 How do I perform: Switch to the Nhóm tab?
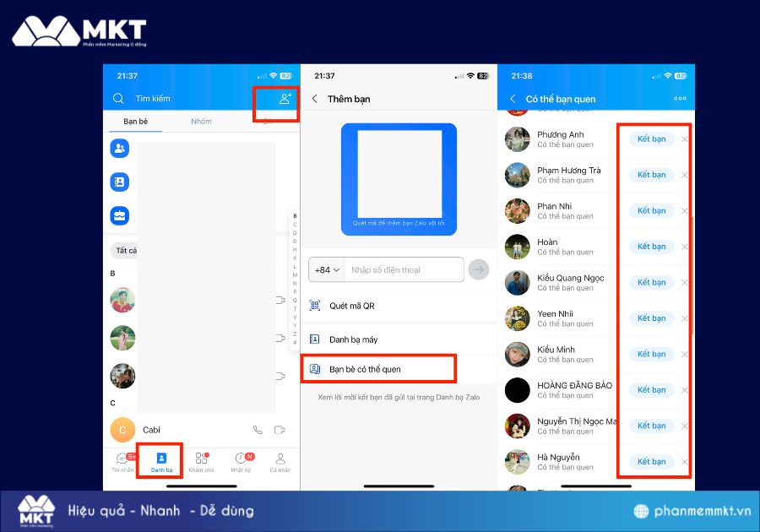[201, 121]
